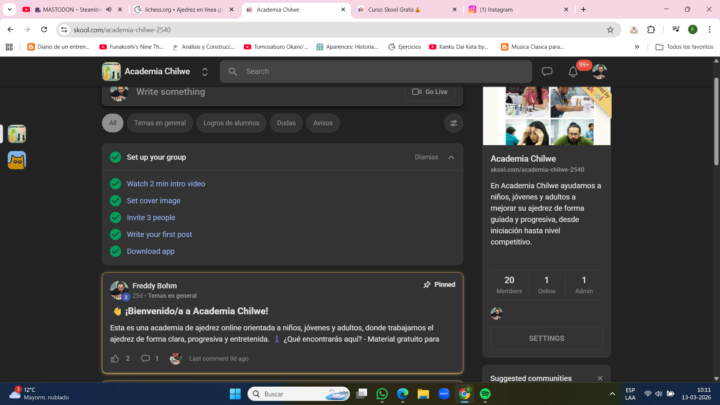Screen dimensions: 720x405
Task: Click checkmark beside Write your first post
Action: pyautogui.click(x=115, y=235)
